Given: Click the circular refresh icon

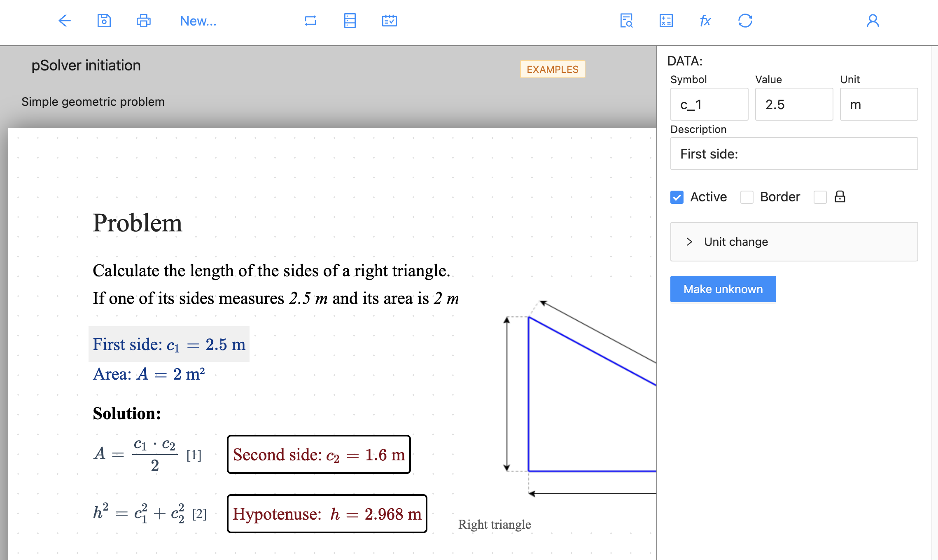Looking at the screenshot, I should (745, 21).
